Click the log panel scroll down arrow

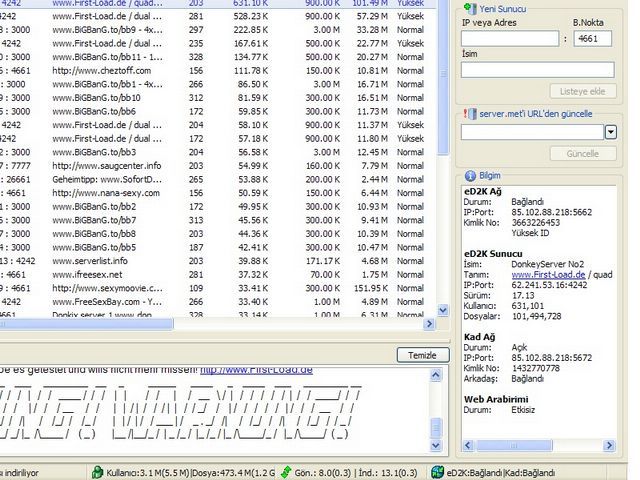(x=435, y=447)
